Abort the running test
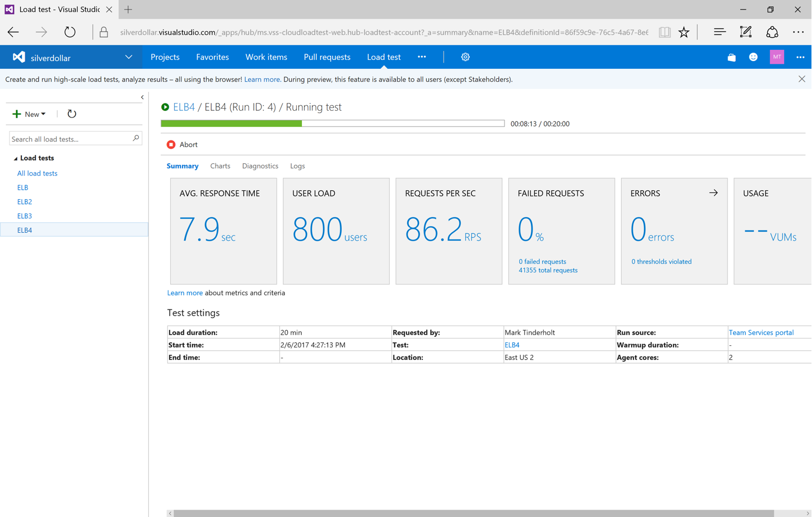This screenshot has height=517, width=812. pos(182,144)
